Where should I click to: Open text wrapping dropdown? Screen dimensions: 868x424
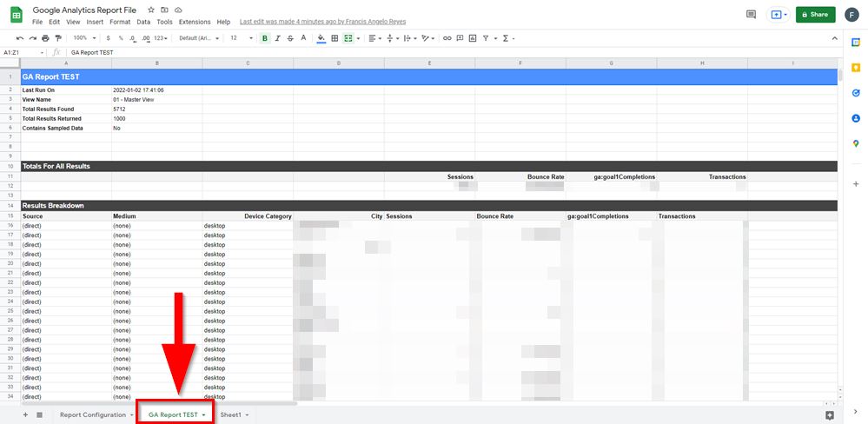click(409, 38)
